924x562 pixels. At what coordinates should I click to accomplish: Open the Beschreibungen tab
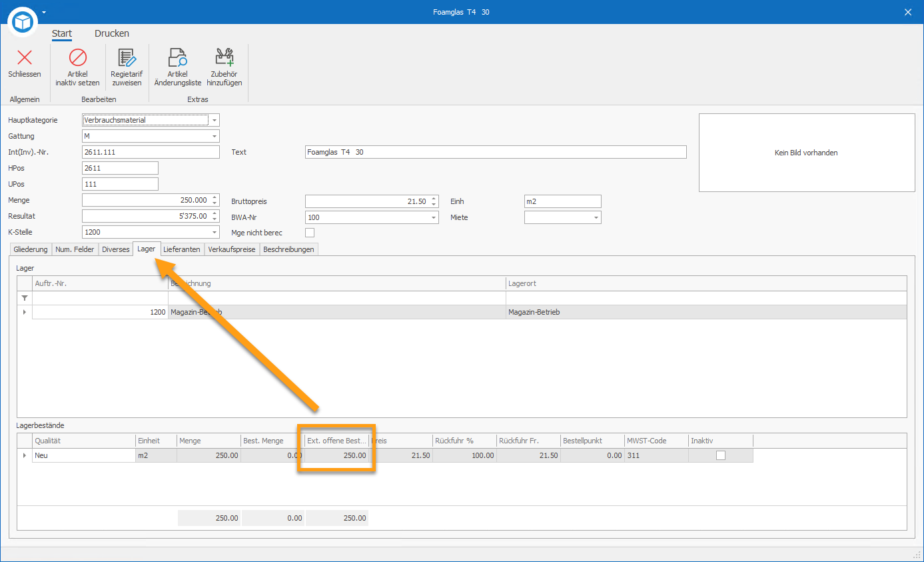(289, 249)
